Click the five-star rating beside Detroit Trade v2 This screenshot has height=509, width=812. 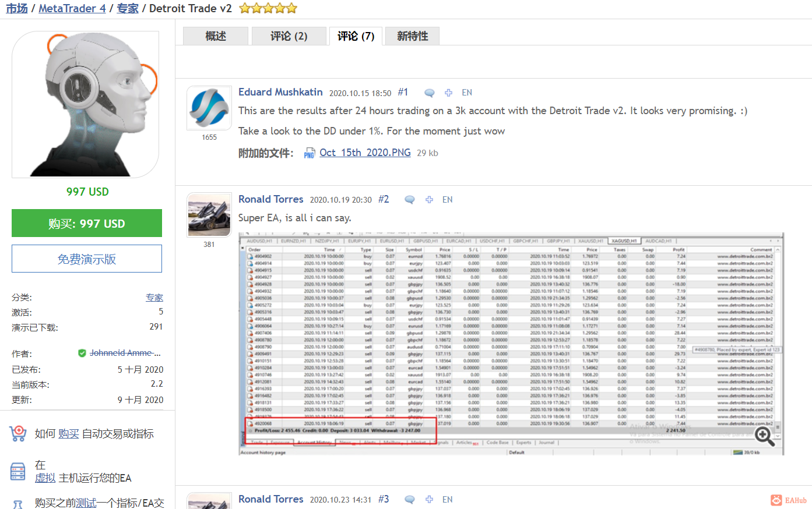point(268,8)
